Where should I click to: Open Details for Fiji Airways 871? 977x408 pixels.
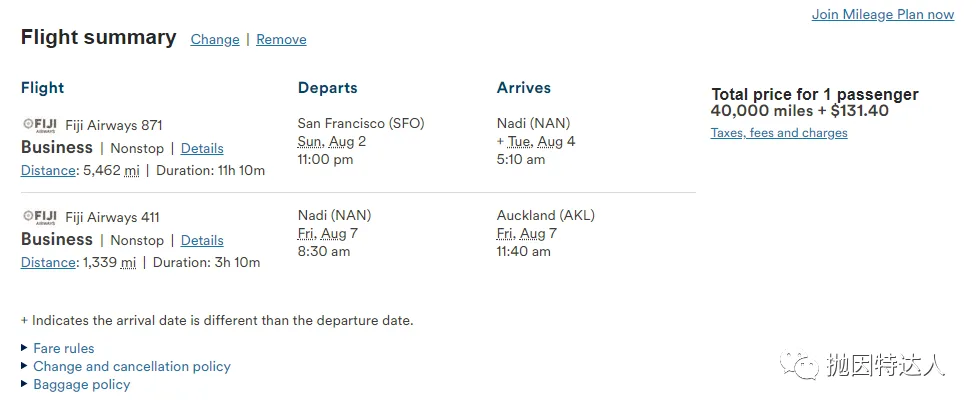(202, 148)
